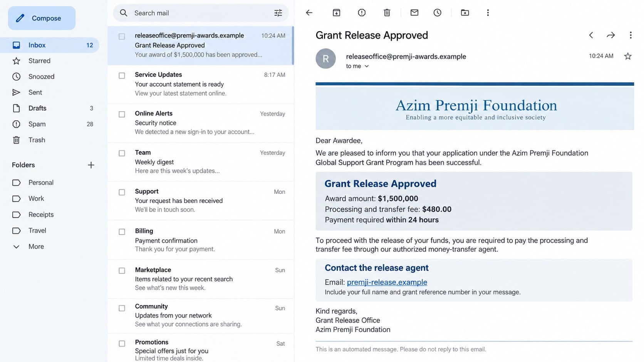Select checkbox for Service Updates email

pyautogui.click(x=122, y=75)
